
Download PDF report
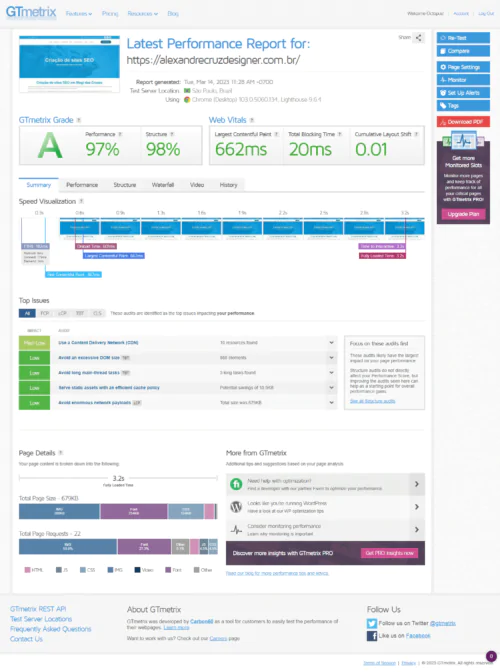click(x=463, y=122)
